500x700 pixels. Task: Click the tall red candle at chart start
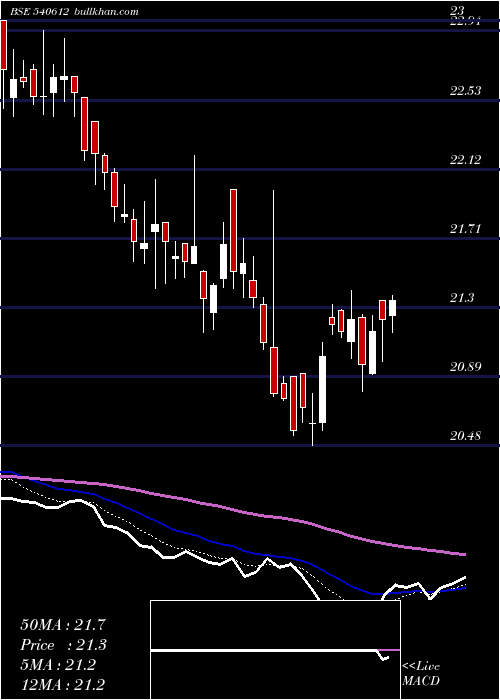(4, 45)
